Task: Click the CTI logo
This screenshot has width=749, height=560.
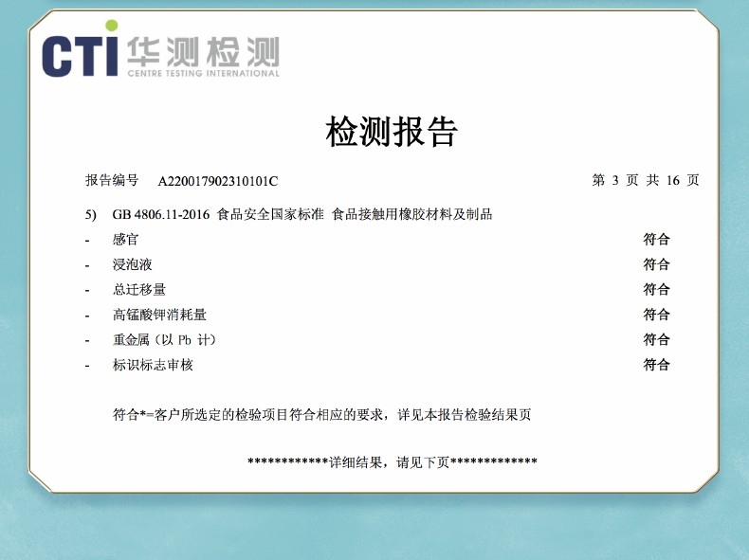Action: click(81, 54)
